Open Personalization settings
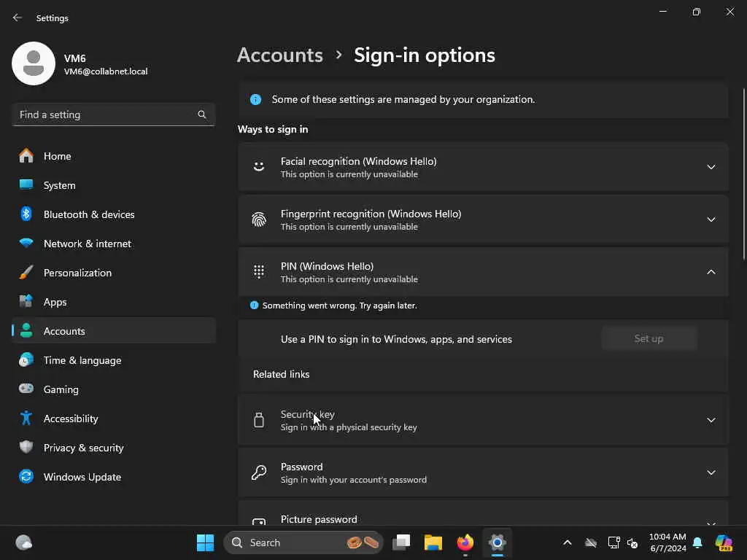 coord(114,273)
